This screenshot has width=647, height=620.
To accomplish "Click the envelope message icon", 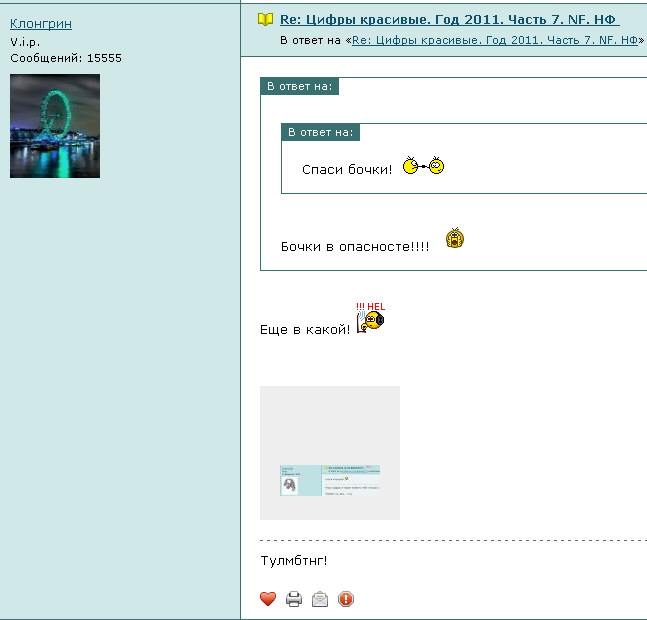I will point(320,599).
